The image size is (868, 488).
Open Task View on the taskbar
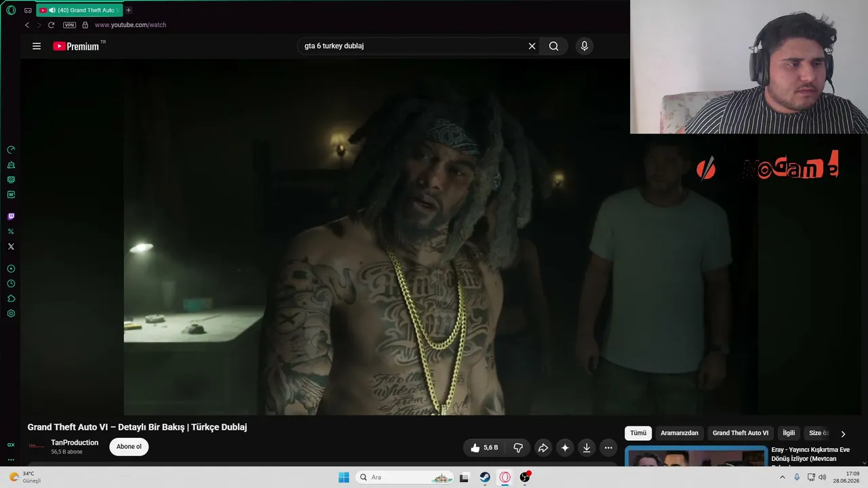[464, 477]
